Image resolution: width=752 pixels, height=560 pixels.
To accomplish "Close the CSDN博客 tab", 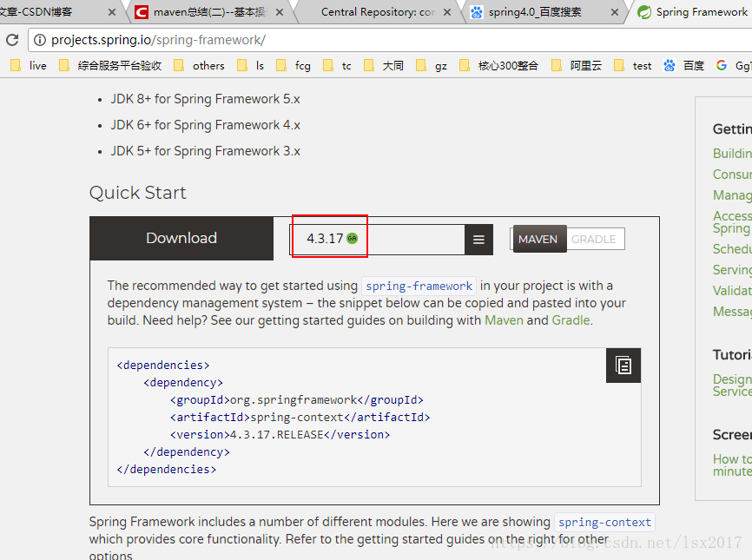I will coord(112,12).
